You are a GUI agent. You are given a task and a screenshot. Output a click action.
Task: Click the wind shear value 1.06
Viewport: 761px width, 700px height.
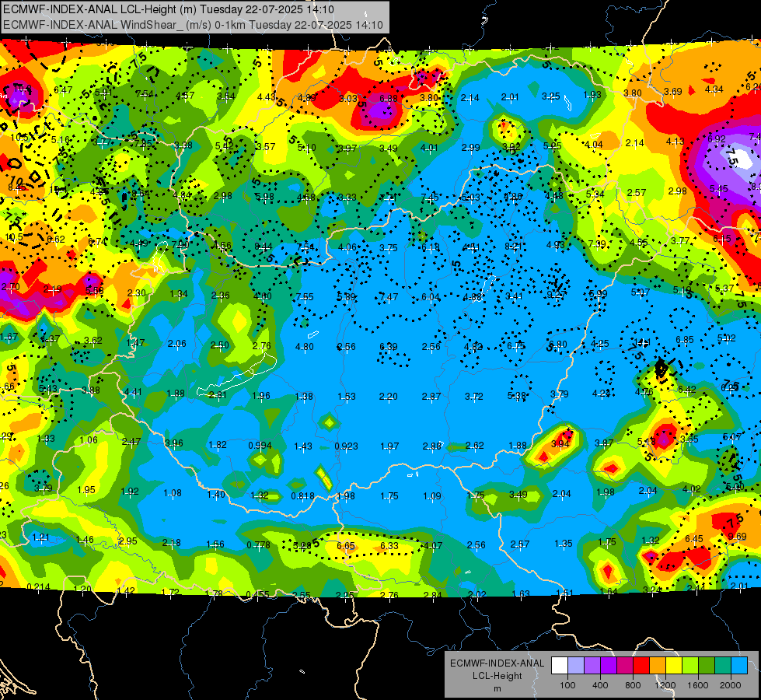tap(89, 440)
